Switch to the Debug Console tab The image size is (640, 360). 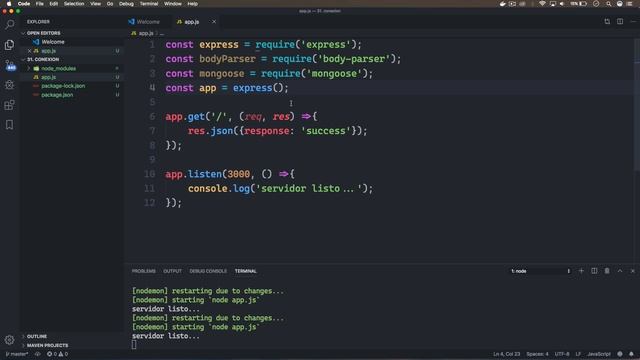tap(208, 271)
